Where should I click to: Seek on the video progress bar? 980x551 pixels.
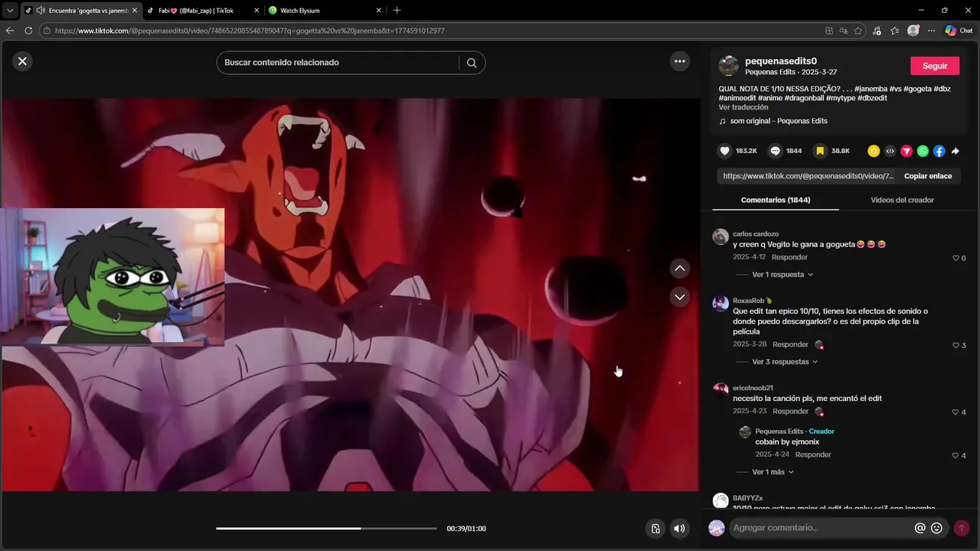pyautogui.click(x=326, y=528)
